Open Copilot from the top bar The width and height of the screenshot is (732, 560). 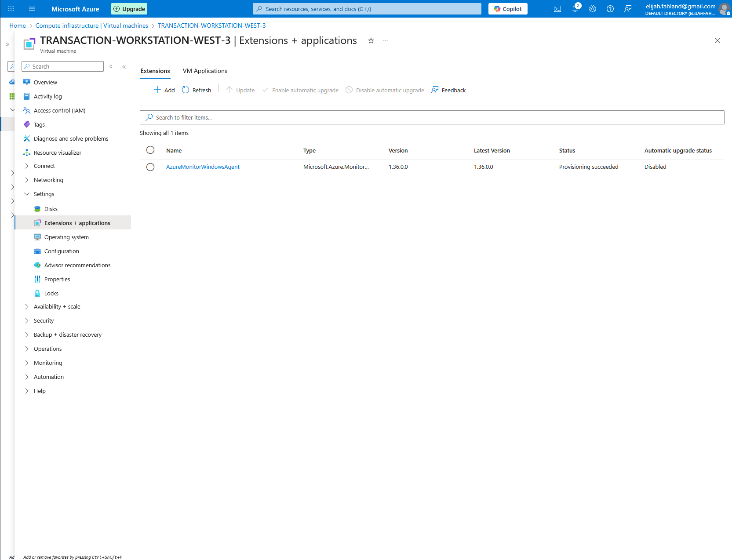pos(508,9)
